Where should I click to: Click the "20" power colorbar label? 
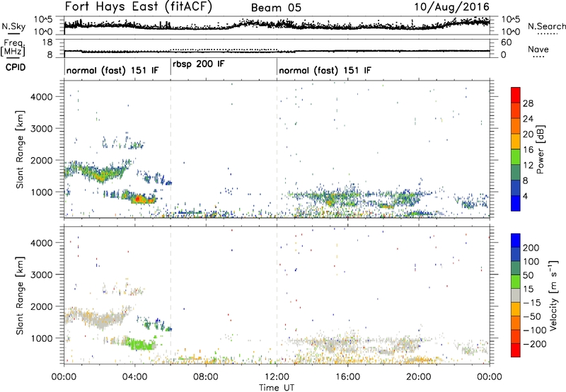528,134
